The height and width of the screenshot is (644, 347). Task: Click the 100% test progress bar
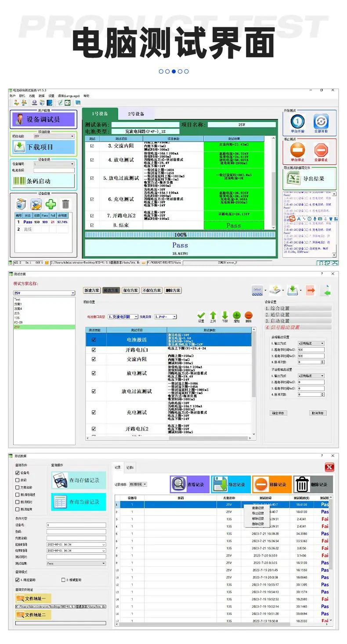coord(180,235)
